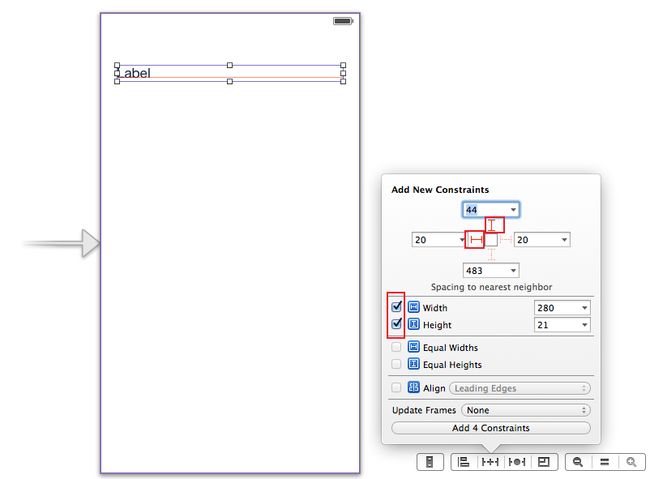Enable the trailing spacing strut constraint
Viewport: 650px width, 479px height.
tap(506, 240)
